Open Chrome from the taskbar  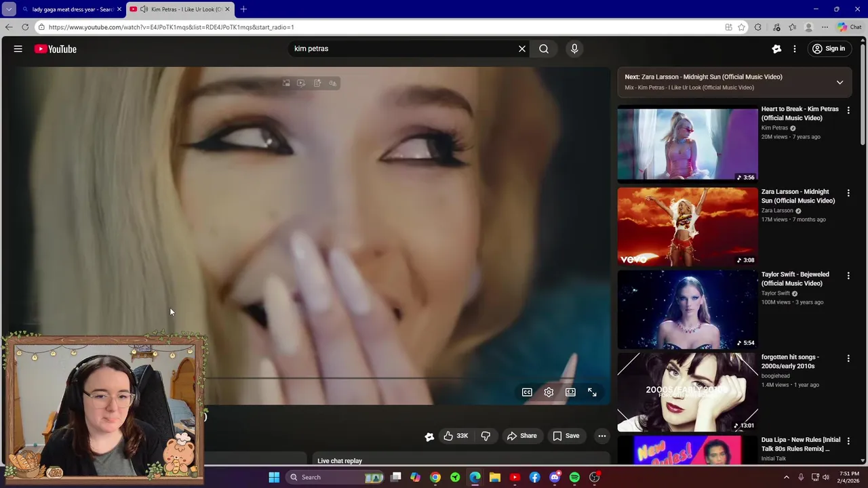coord(435,477)
